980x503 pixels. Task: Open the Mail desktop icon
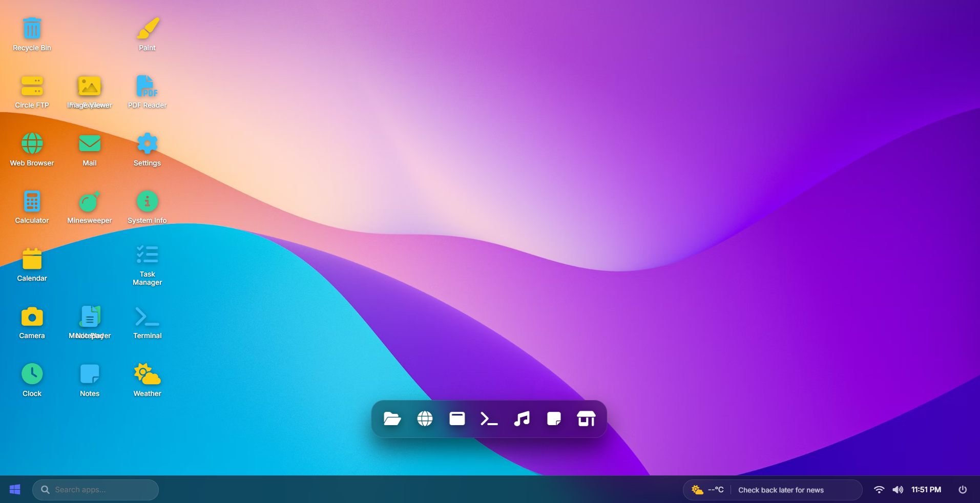90,149
